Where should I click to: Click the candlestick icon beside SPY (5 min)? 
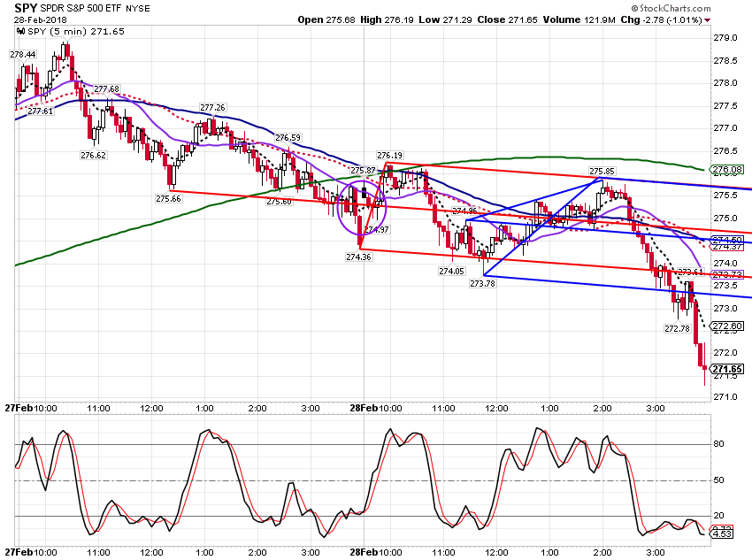pyautogui.click(x=20, y=32)
